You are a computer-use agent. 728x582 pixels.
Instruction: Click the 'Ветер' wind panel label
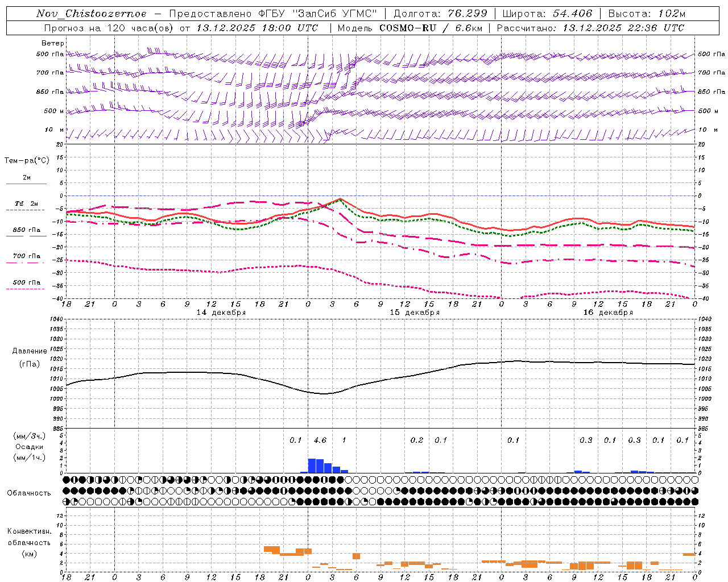pyautogui.click(x=53, y=43)
